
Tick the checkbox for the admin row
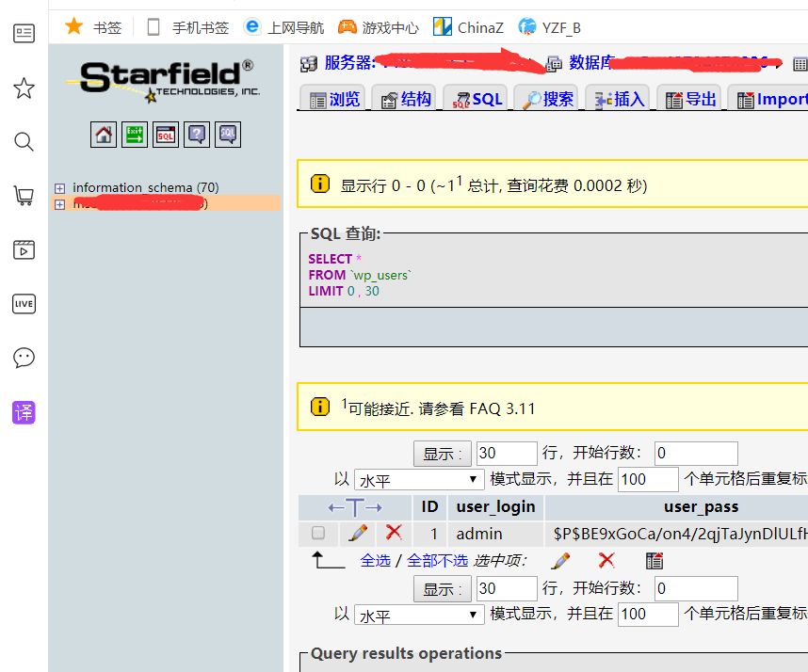[318, 533]
